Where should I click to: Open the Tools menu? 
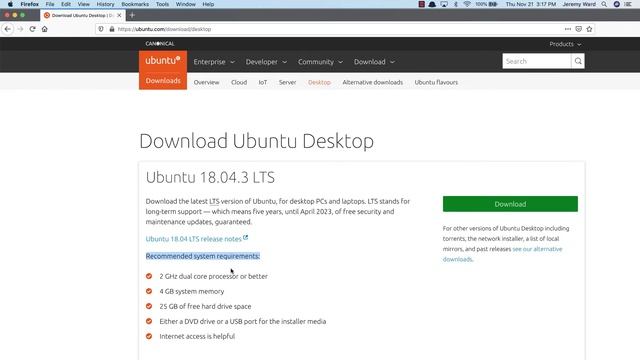pos(162,4)
